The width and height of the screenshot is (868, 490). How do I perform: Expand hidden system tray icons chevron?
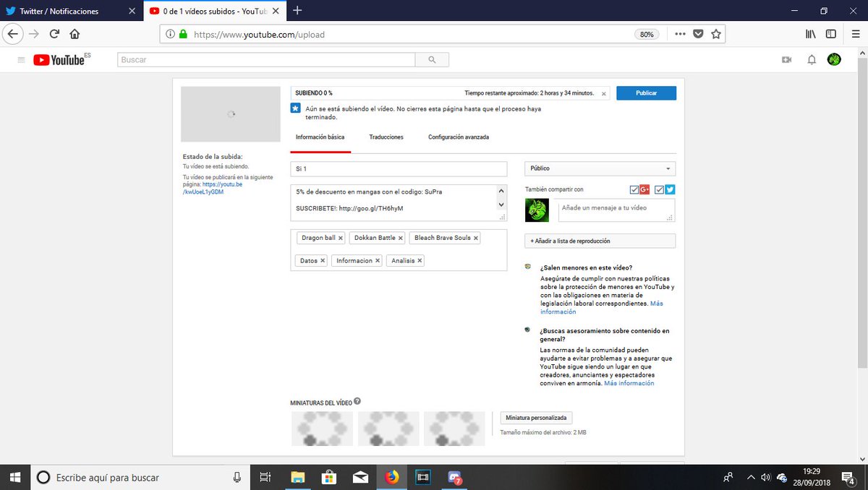click(x=751, y=477)
